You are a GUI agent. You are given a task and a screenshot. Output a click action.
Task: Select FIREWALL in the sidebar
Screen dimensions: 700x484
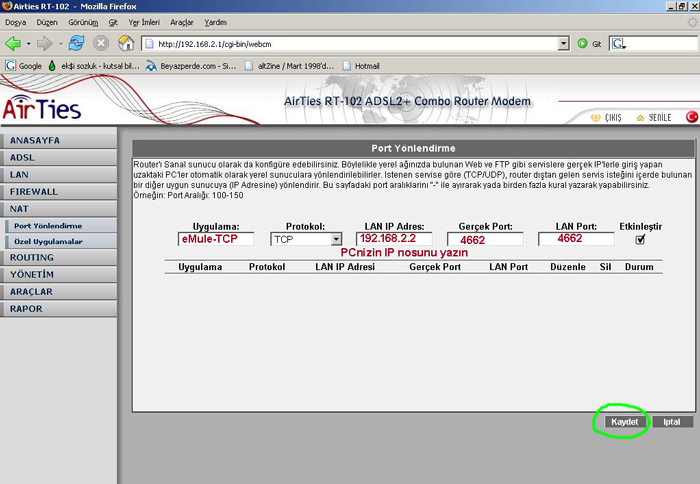pyautogui.click(x=58, y=192)
